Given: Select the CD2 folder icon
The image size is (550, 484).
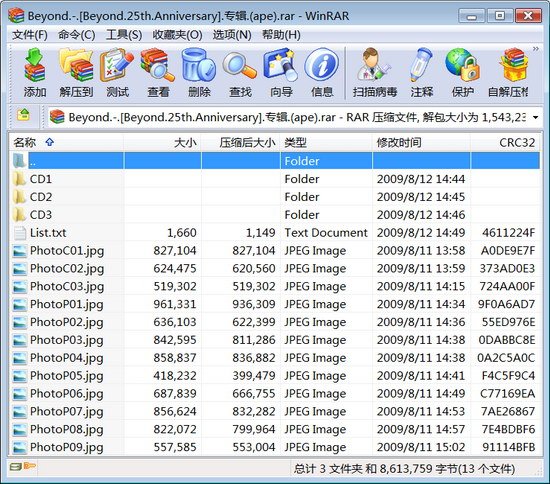Looking at the screenshot, I should [x=19, y=197].
